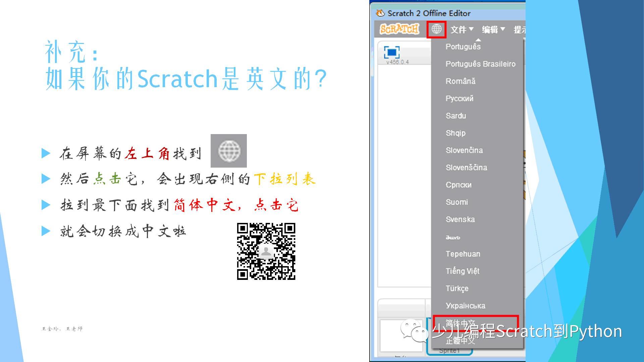The width and height of the screenshot is (644, 362).
Task: Select Svenska language entry
Action: [460, 220]
